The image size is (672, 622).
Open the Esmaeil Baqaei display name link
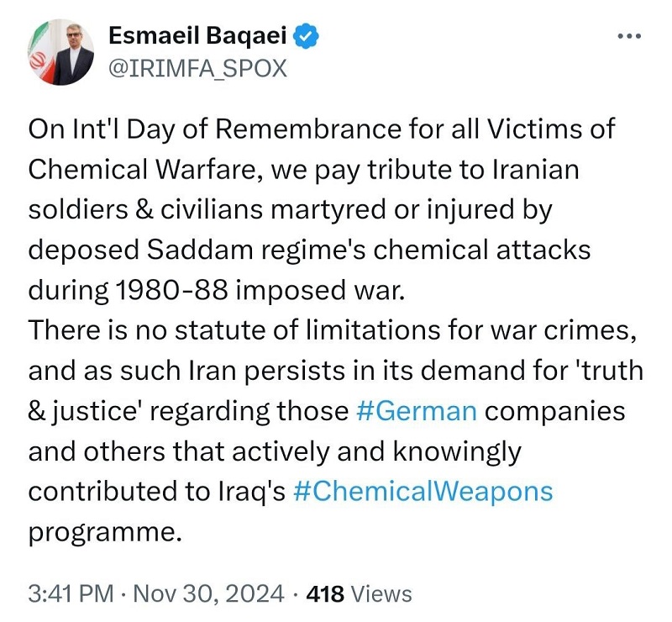coord(197,35)
